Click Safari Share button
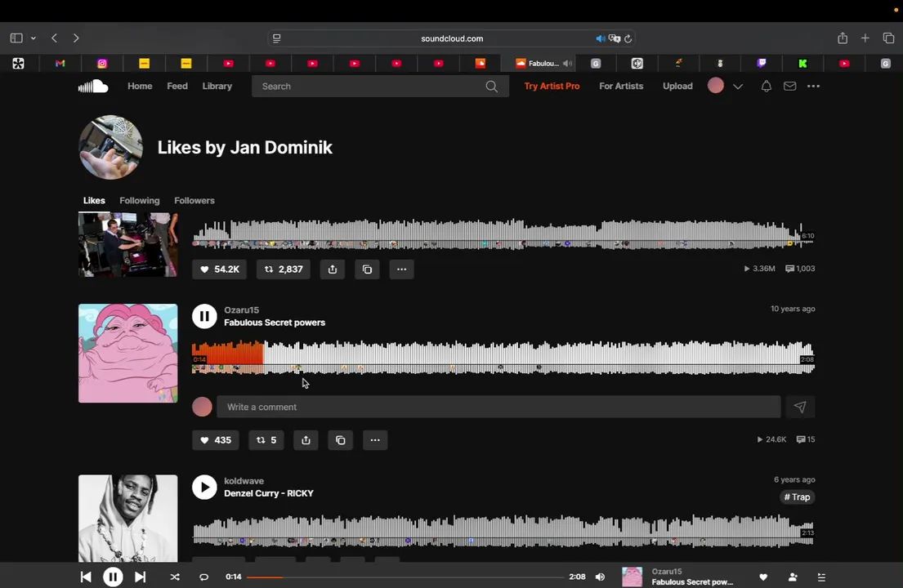 coord(843,38)
